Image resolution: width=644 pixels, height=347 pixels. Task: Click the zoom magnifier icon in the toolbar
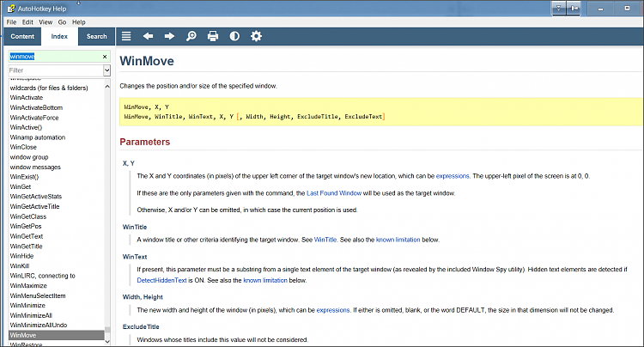tap(191, 37)
